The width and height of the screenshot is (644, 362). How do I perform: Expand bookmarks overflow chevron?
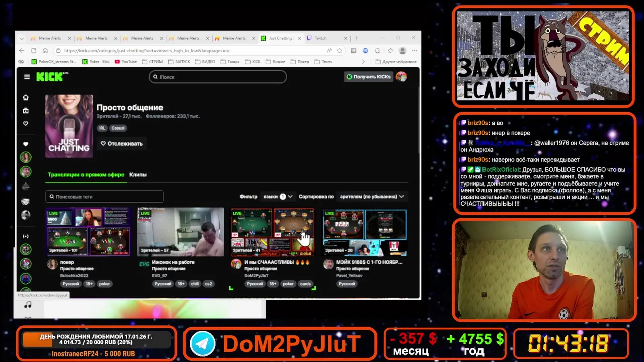(363, 62)
